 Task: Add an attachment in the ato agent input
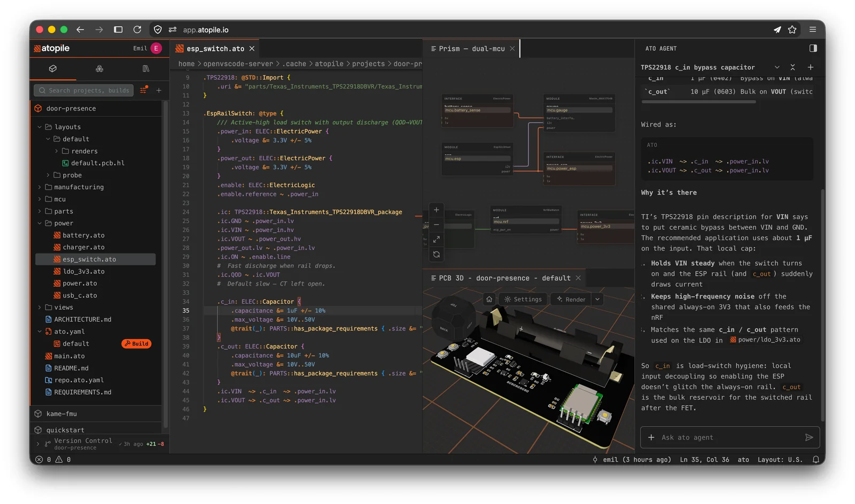tap(651, 437)
